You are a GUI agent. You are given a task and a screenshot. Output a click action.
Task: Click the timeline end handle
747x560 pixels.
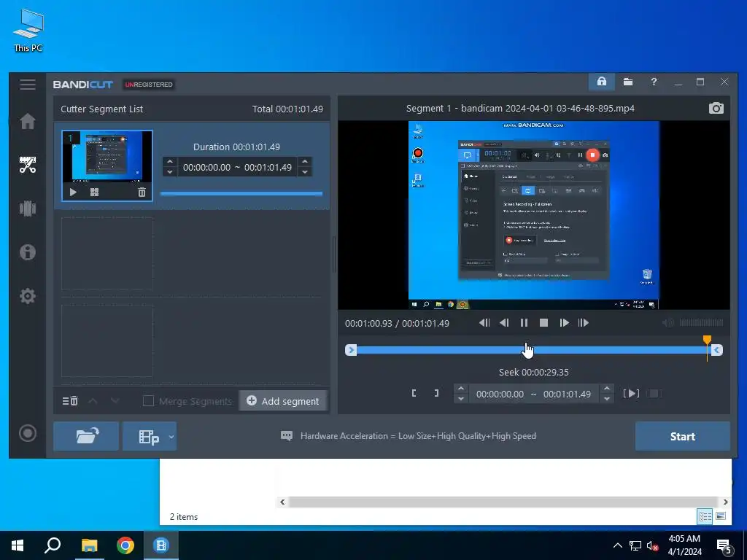coord(716,350)
